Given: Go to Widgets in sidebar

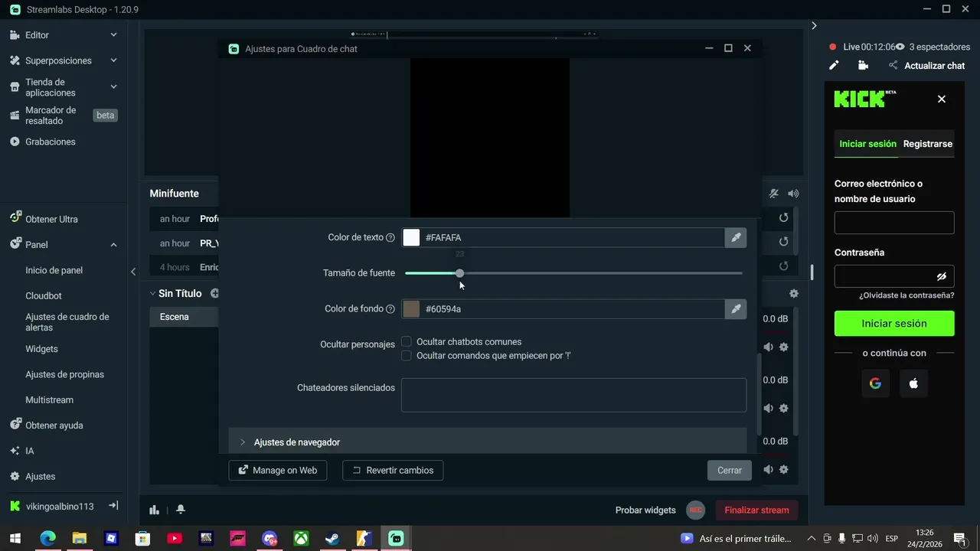Looking at the screenshot, I should (41, 349).
